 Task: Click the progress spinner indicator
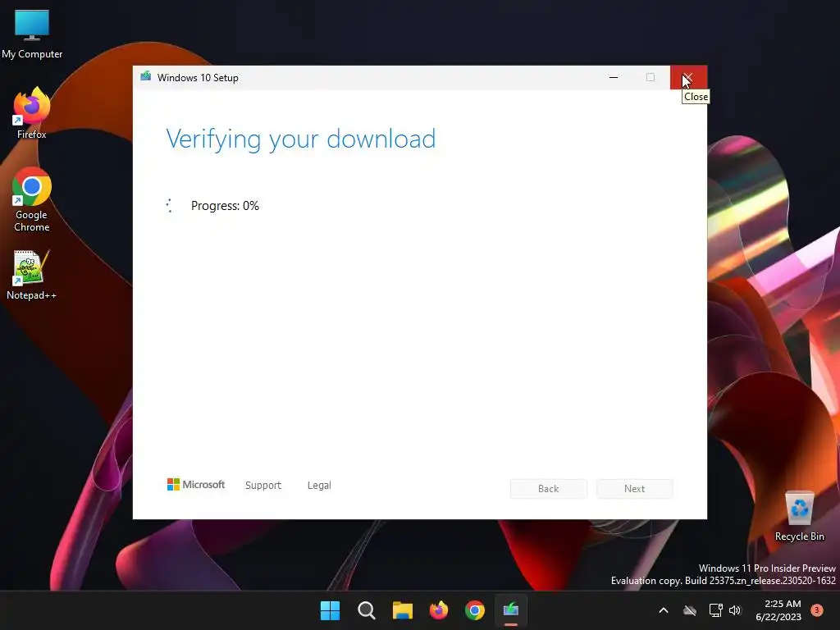tap(169, 206)
